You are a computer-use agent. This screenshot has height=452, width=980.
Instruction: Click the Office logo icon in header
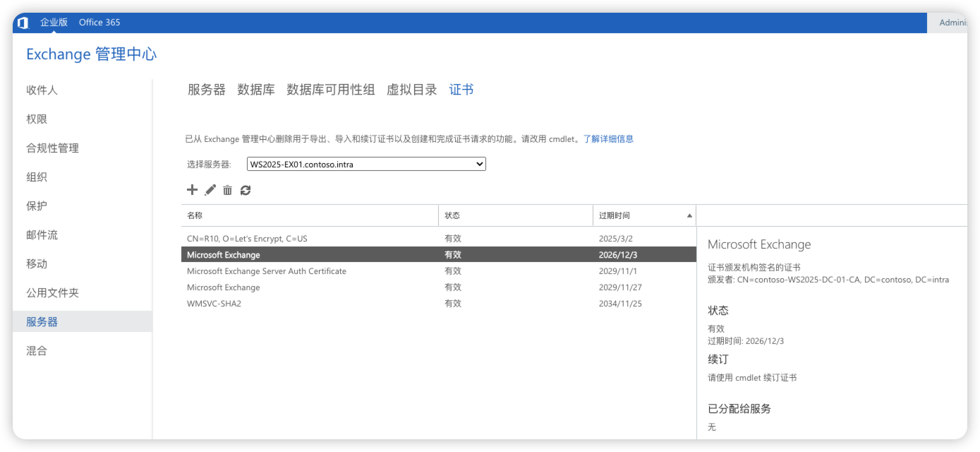(23, 23)
